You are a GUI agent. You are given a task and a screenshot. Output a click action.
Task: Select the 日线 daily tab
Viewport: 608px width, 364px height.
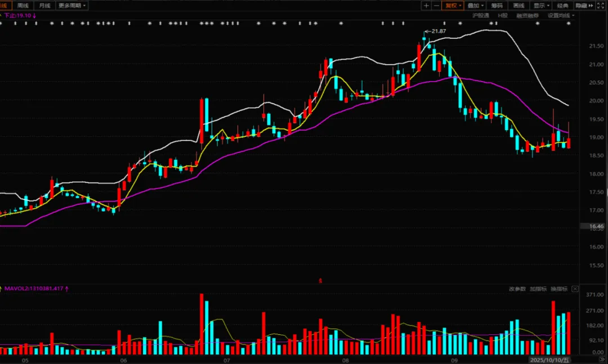(5, 6)
